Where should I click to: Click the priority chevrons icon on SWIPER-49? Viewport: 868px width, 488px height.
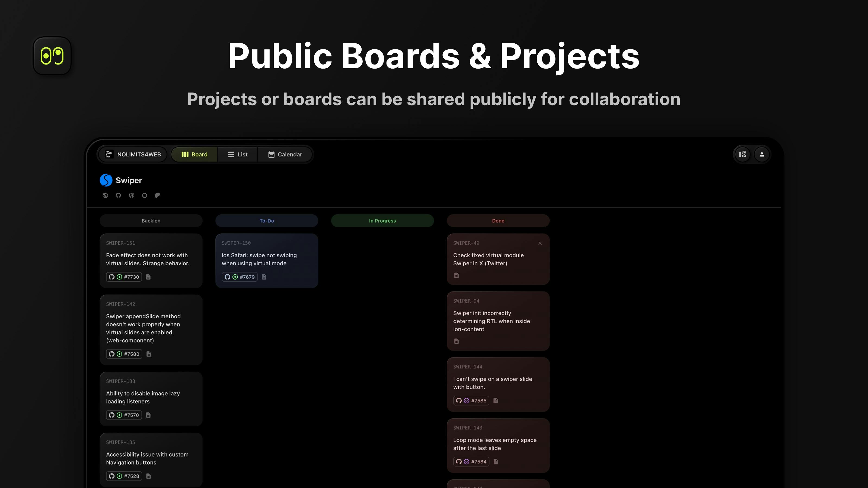point(540,243)
